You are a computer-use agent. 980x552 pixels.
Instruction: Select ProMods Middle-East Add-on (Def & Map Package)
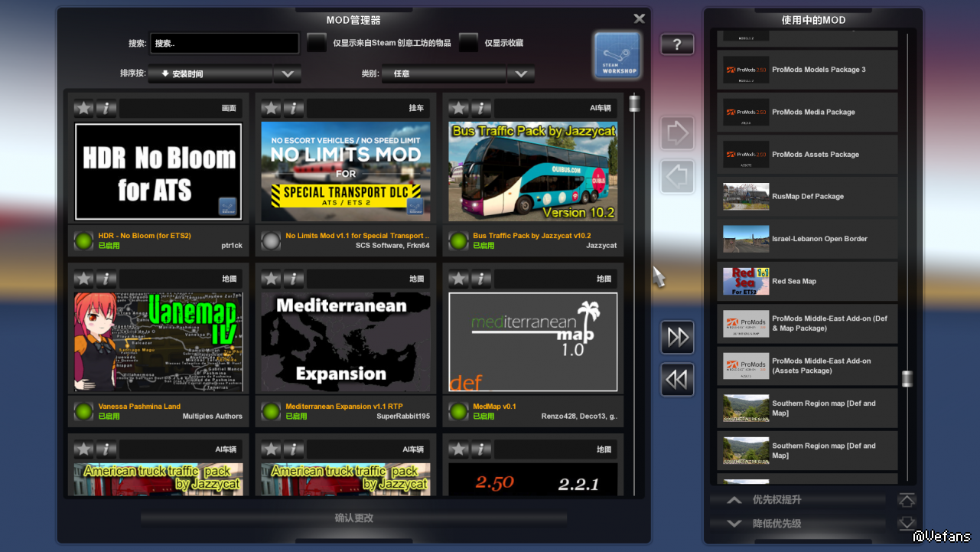click(807, 324)
